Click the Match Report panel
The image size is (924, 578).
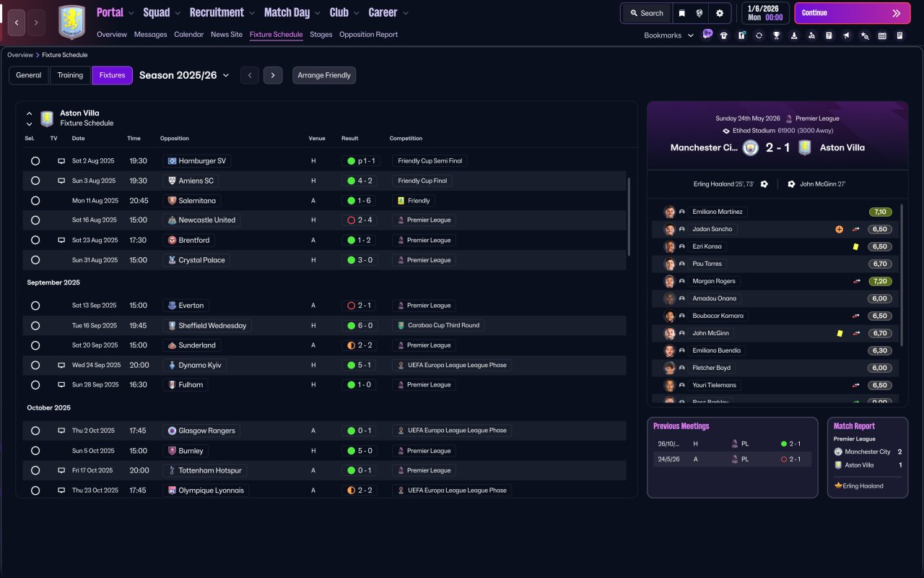pyautogui.click(x=868, y=457)
